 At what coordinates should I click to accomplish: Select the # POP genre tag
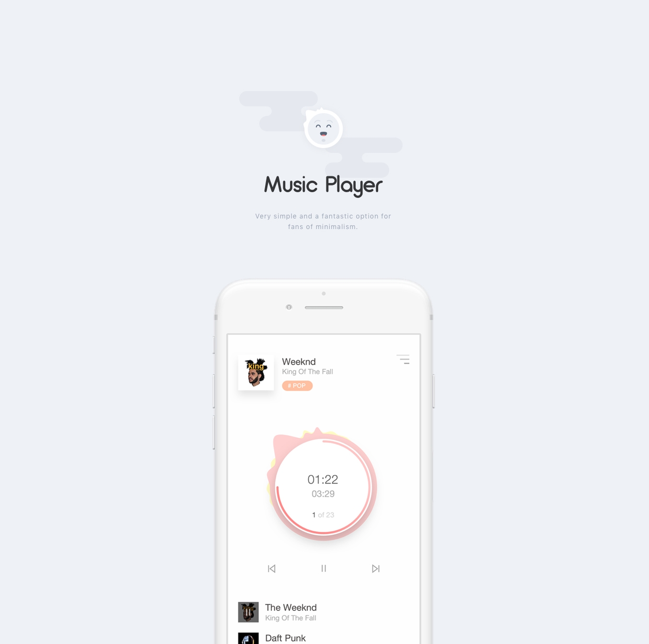point(297,386)
